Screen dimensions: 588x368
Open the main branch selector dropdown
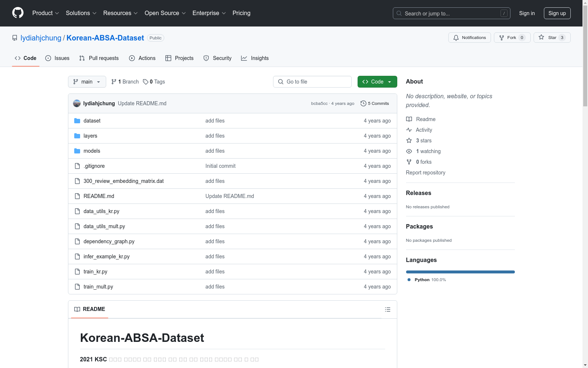(x=87, y=82)
